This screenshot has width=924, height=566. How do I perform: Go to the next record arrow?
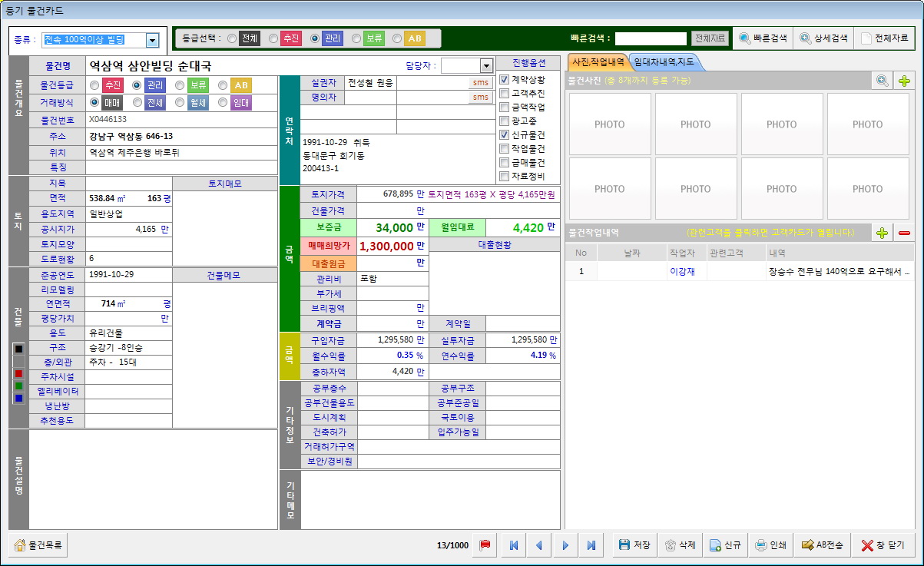pyautogui.click(x=565, y=545)
